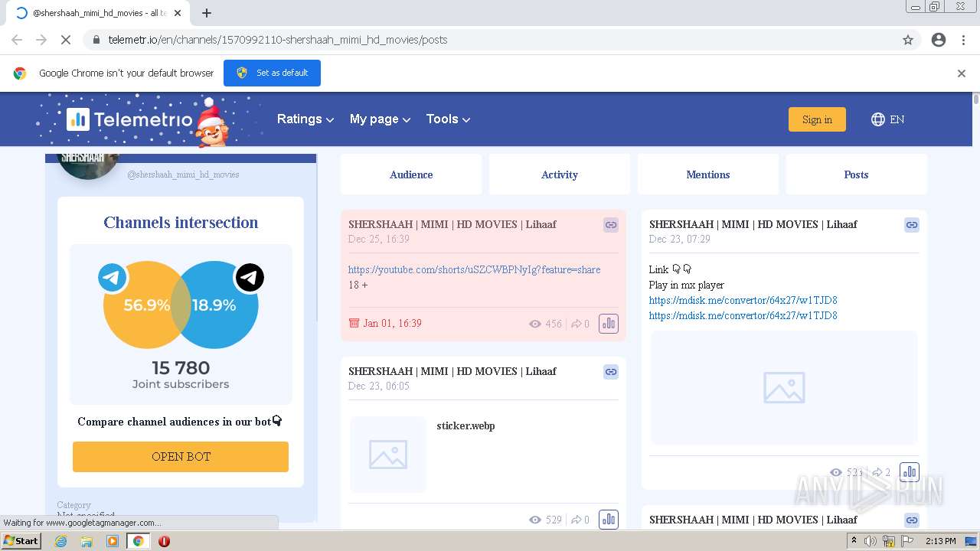
Task: Click the address bar URL
Action: click(278, 40)
